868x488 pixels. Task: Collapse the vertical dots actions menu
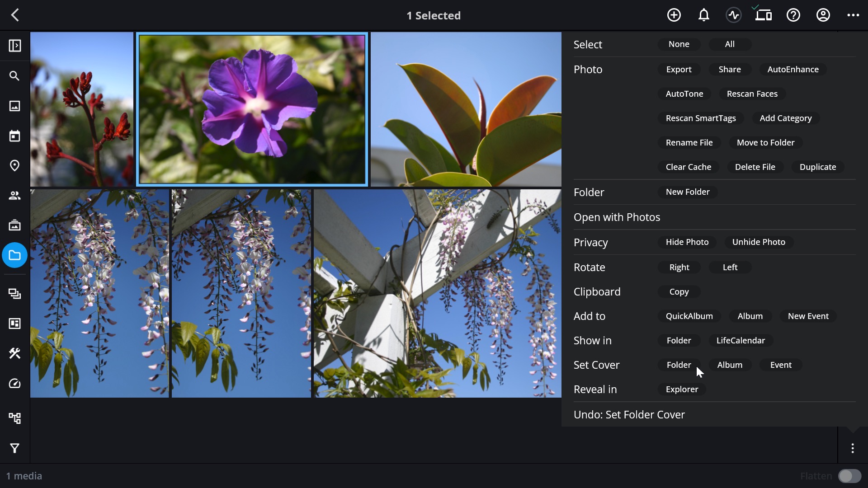point(852,448)
